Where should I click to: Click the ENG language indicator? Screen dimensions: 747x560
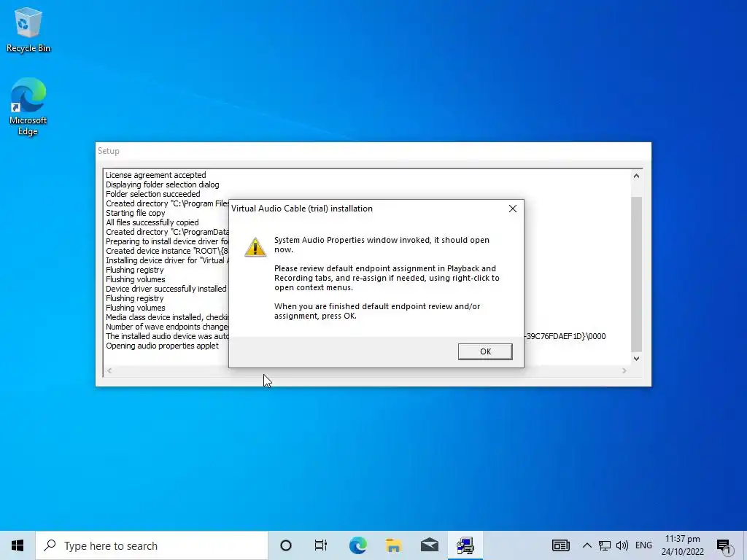pyautogui.click(x=643, y=545)
